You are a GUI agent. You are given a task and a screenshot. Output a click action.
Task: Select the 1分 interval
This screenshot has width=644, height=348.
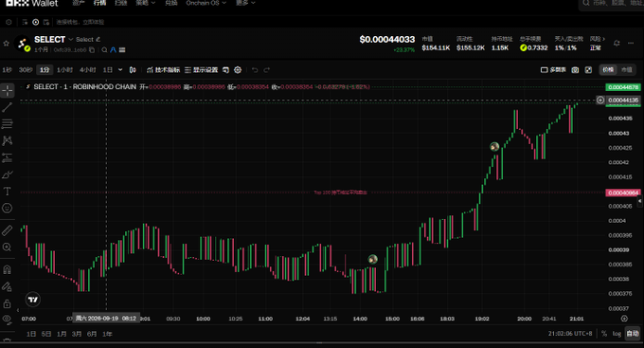click(45, 70)
